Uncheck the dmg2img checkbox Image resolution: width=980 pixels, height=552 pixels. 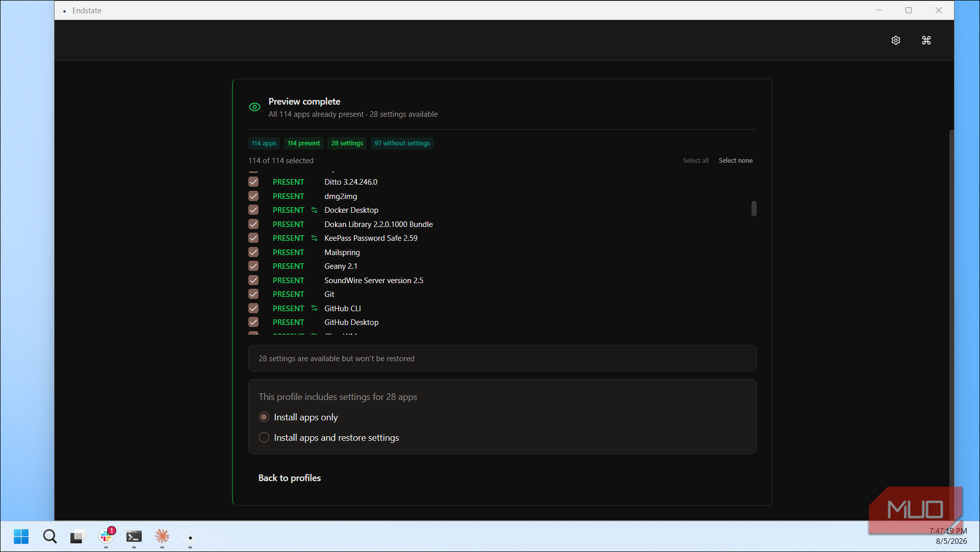(x=253, y=196)
